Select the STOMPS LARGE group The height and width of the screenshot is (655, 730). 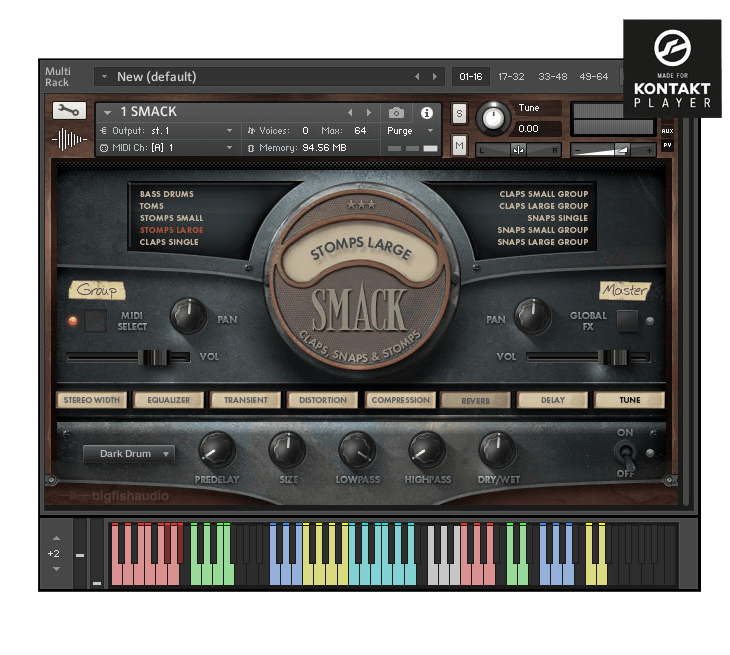tap(171, 230)
